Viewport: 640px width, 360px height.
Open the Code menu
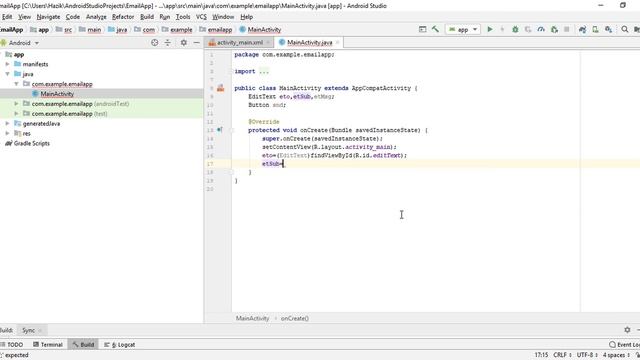pos(73,17)
